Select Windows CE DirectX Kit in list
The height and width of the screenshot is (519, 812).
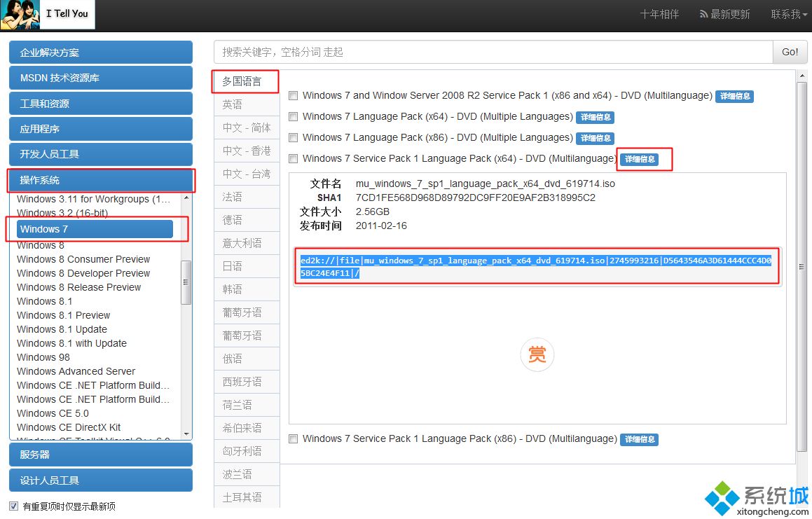point(69,427)
